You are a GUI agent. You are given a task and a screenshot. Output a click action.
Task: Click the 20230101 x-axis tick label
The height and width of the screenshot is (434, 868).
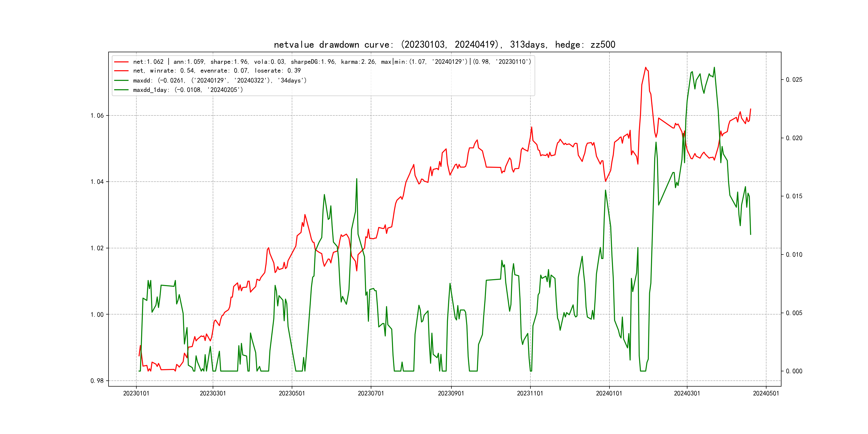tap(136, 394)
